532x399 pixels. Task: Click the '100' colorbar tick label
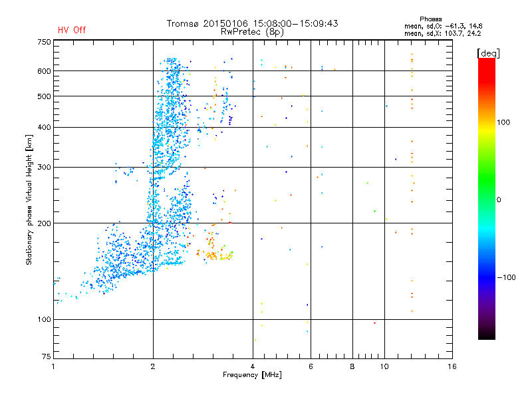(x=503, y=122)
